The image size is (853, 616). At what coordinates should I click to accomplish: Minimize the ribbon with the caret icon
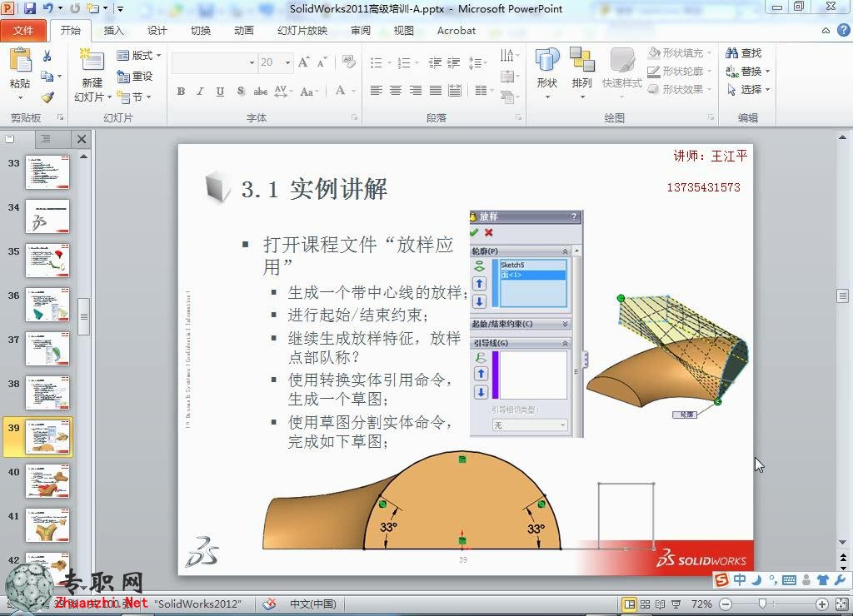(x=826, y=31)
